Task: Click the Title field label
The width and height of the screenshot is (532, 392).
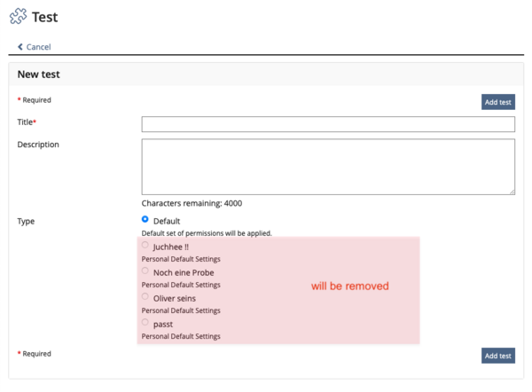Action: click(27, 122)
